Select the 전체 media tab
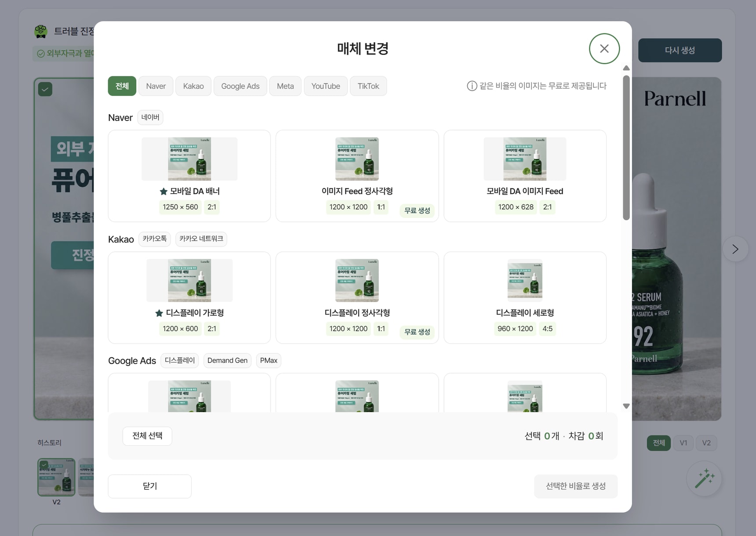 [122, 86]
